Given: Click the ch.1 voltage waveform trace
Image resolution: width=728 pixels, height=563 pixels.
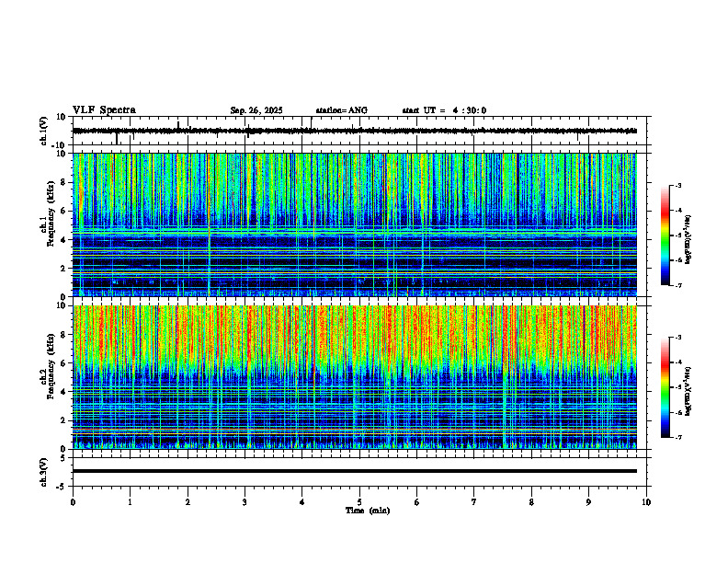Looking at the screenshot, I should [x=355, y=131].
